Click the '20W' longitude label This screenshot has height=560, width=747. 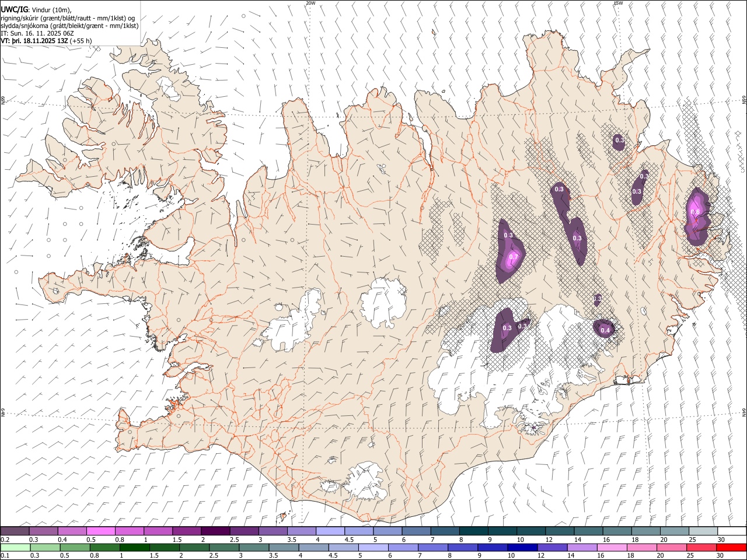click(x=310, y=3)
